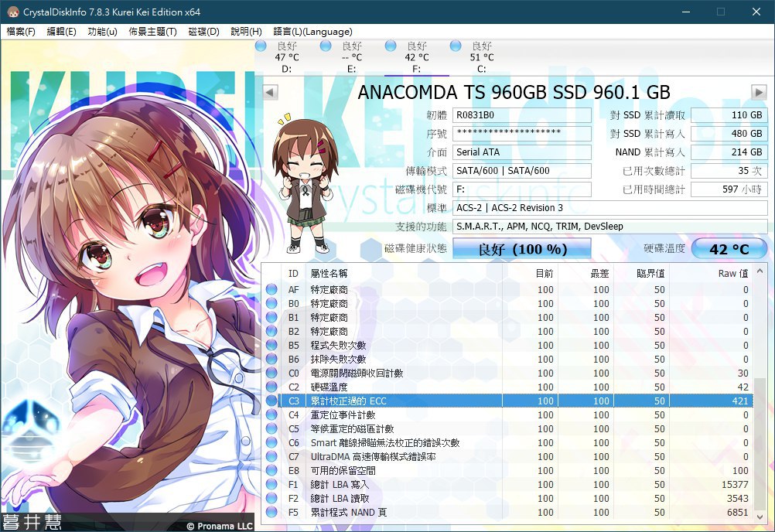Select drive E: tab with no temperature
The image size is (775, 532).
click(x=352, y=57)
